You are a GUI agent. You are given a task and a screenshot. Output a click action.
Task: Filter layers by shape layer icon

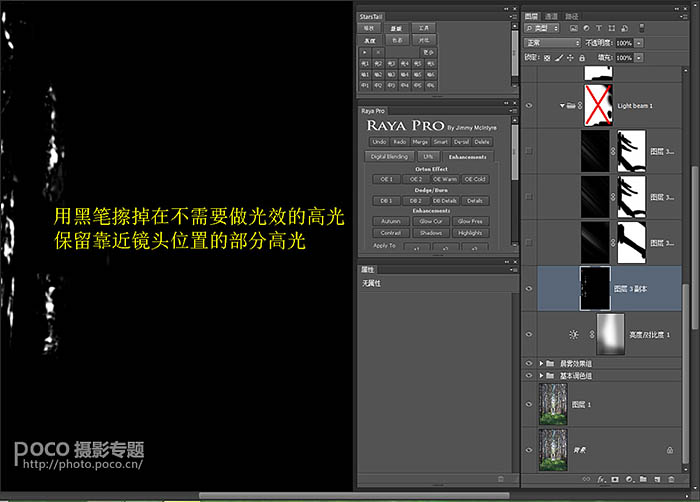click(x=612, y=28)
